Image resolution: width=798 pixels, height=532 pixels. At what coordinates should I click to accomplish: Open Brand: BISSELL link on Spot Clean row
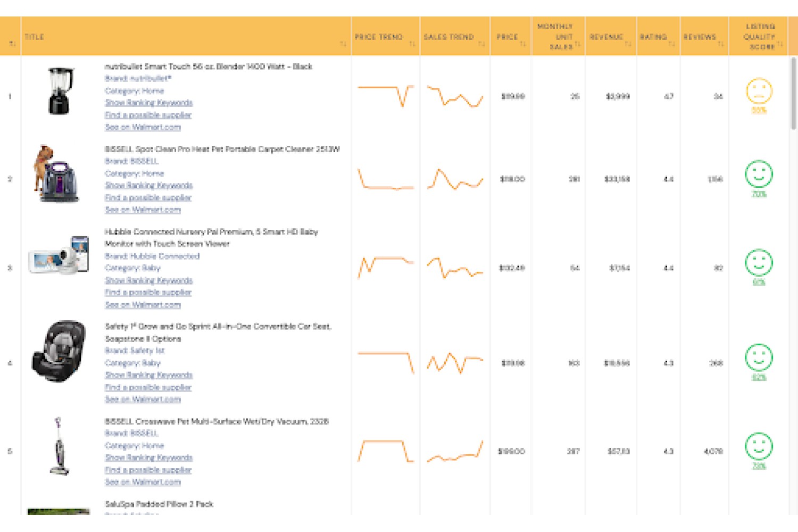click(132, 161)
